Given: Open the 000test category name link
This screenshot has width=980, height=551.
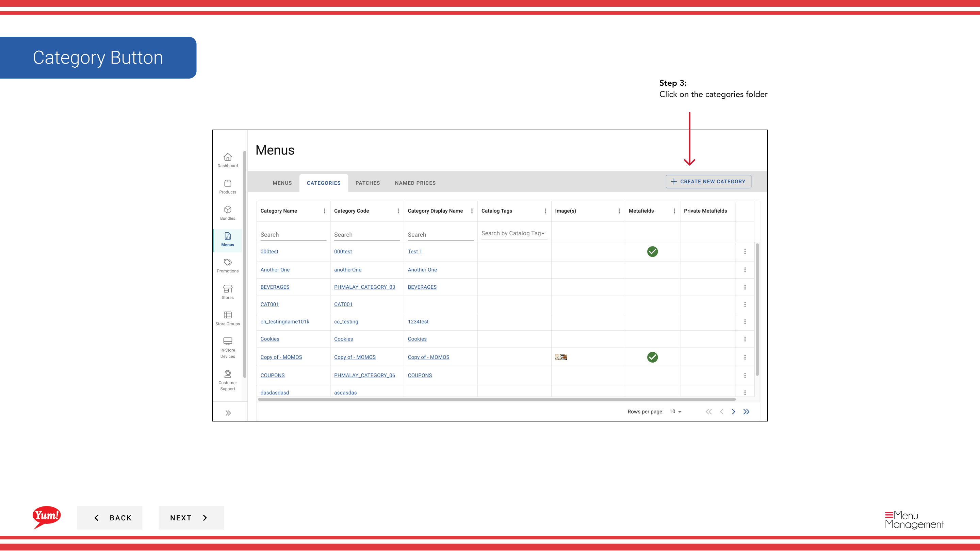Looking at the screenshot, I should (x=269, y=251).
